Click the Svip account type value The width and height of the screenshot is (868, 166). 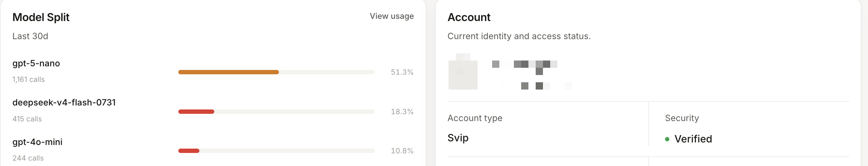click(458, 138)
